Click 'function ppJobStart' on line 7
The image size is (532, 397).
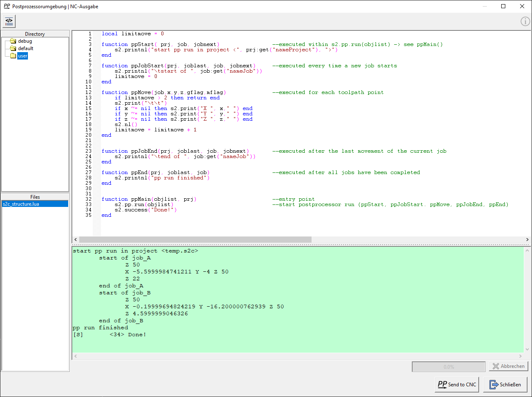[x=179, y=66]
